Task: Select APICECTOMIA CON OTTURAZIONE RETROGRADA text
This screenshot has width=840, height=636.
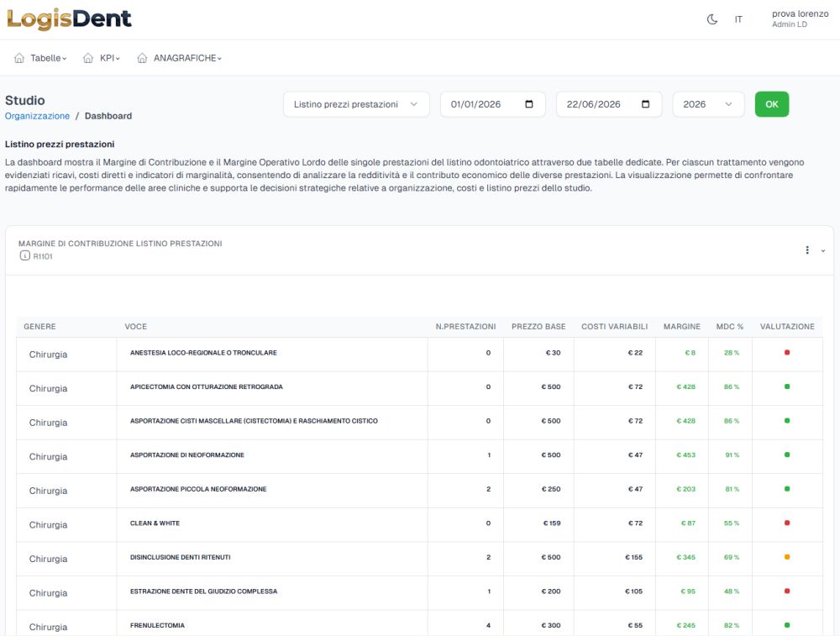Action: click(x=207, y=386)
